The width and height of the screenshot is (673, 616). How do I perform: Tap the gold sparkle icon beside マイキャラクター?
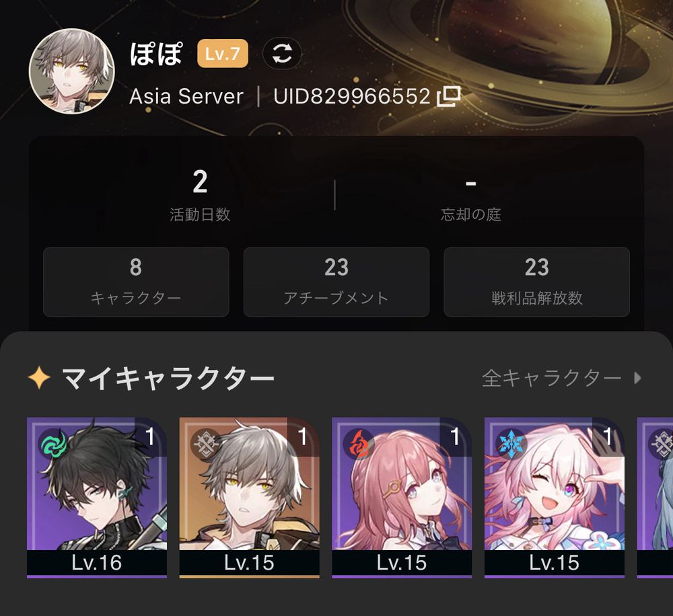tap(40, 378)
